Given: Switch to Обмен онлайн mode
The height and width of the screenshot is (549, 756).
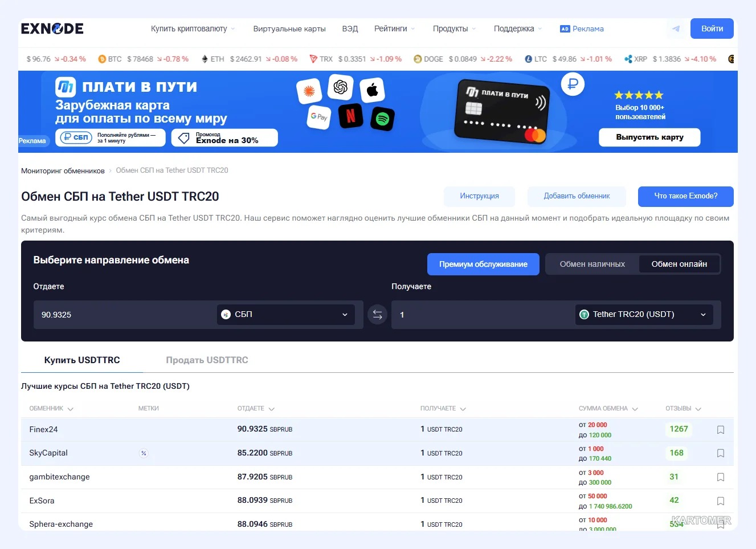Looking at the screenshot, I should (679, 264).
